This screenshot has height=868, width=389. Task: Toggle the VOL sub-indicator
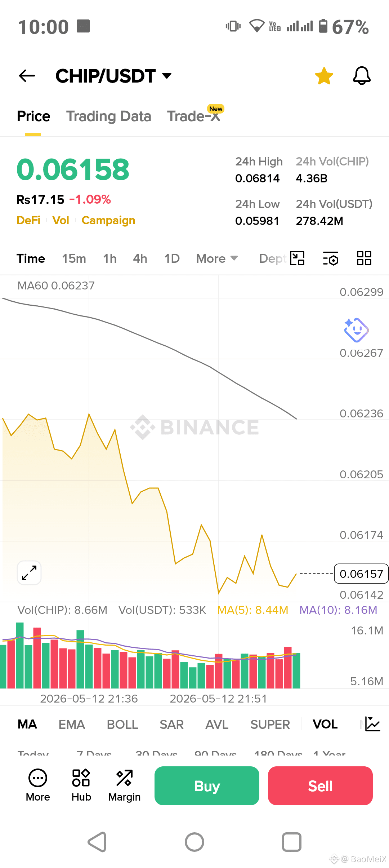tap(325, 724)
